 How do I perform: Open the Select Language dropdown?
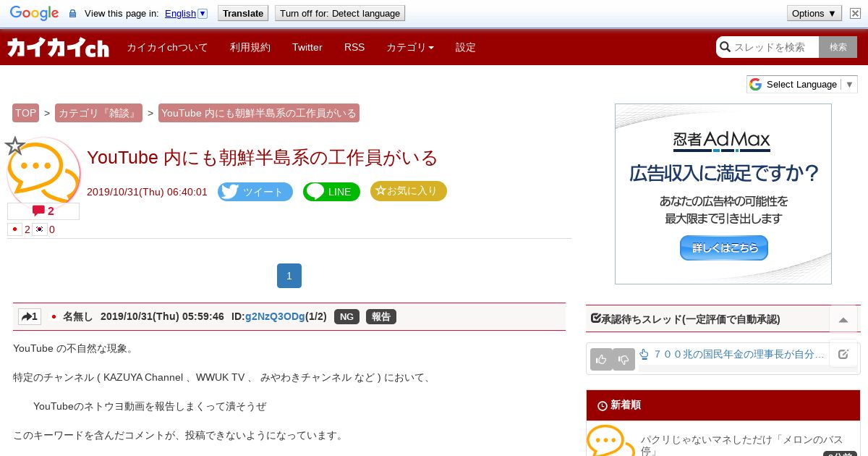(801, 84)
